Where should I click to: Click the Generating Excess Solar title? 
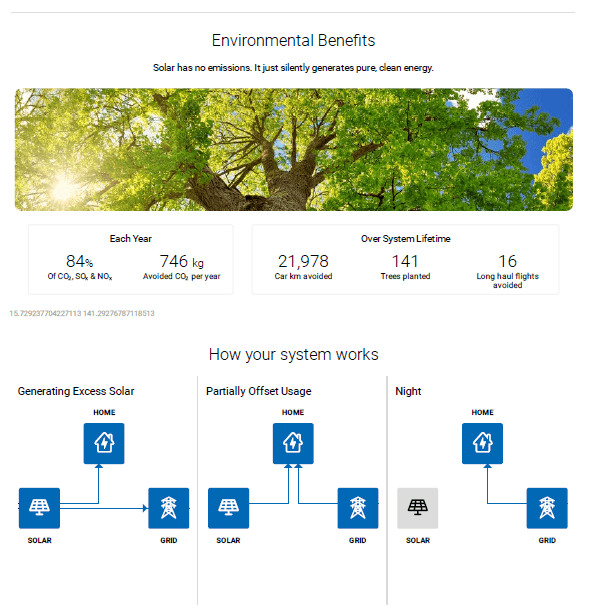pyautogui.click(x=76, y=391)
